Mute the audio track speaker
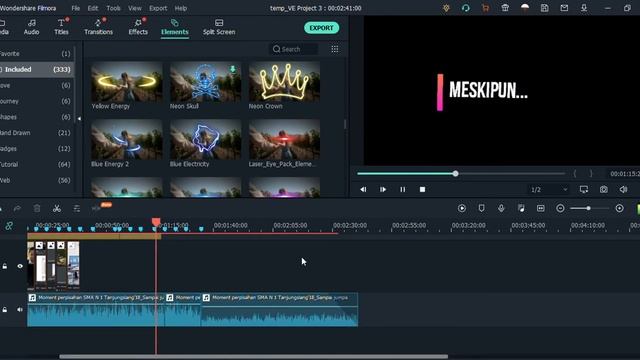 (x=20, y=310)
